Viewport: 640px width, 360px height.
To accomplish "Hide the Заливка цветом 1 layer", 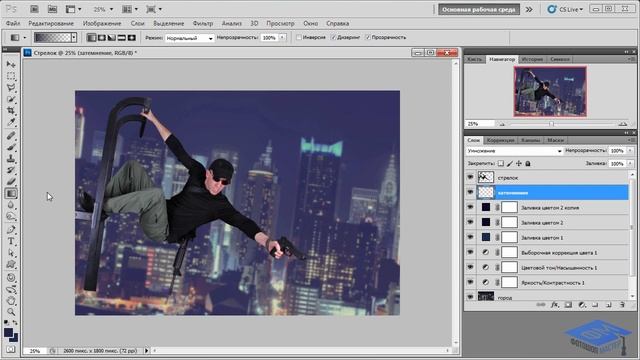I will click(x=470, y=237).
